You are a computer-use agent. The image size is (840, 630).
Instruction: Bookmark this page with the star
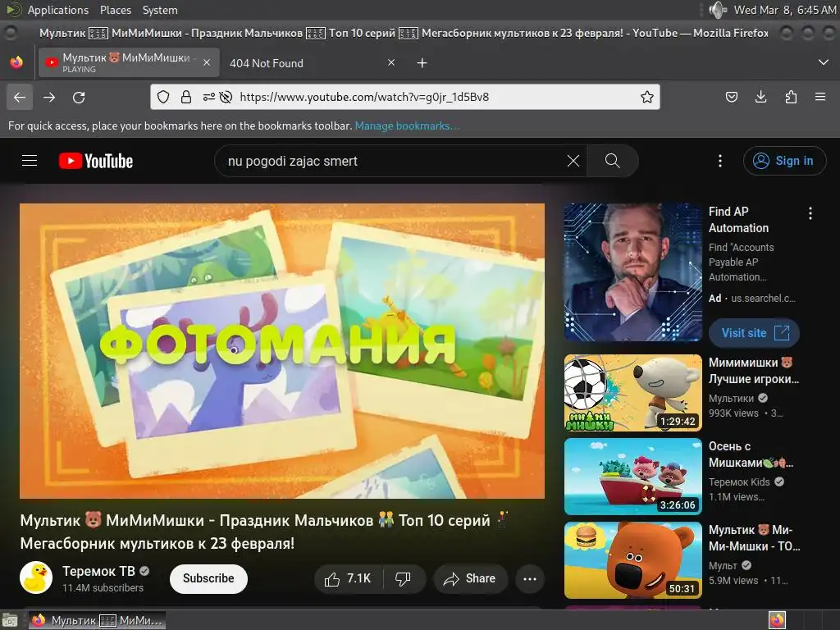pyautogui.click(x=646, y=97)
